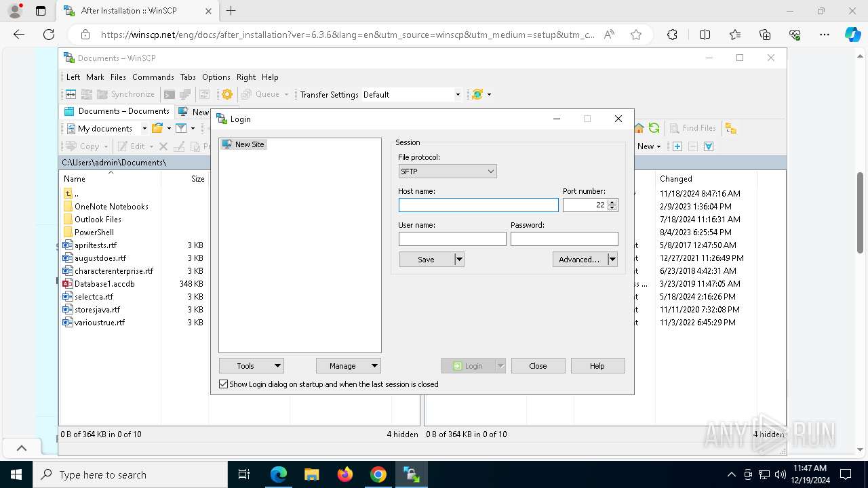Increase the port number with the up arrow
This screenshot has width=868, height=488.
coord(612,201)
